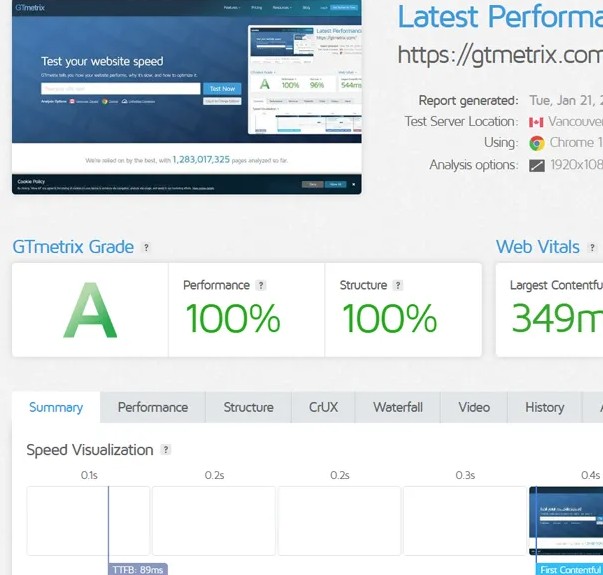Open the Waterfall tab
Image resolution: width=603 pixels, height=575 pixels.
click(x=398, y=407)
